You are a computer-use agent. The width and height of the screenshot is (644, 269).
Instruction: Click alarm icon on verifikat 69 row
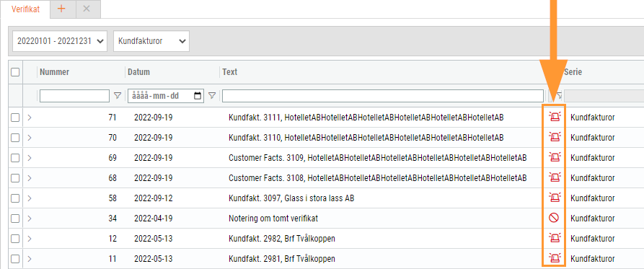(555, 158)
